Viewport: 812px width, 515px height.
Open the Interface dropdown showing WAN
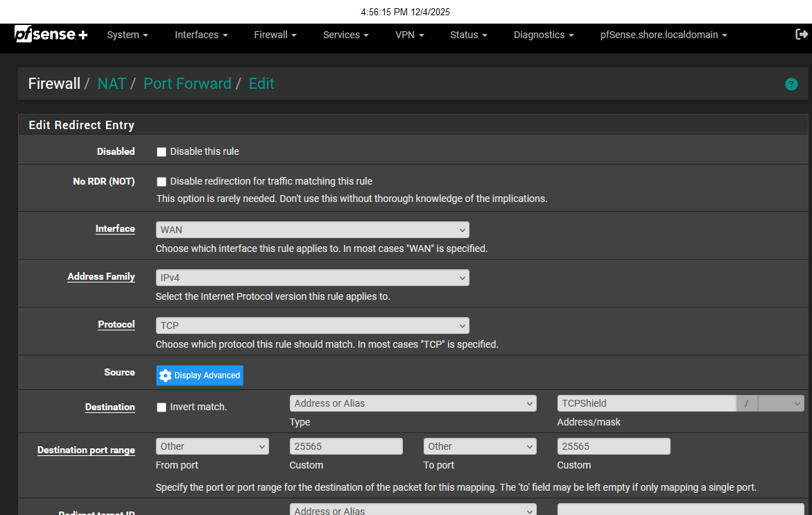pos(312,230)
